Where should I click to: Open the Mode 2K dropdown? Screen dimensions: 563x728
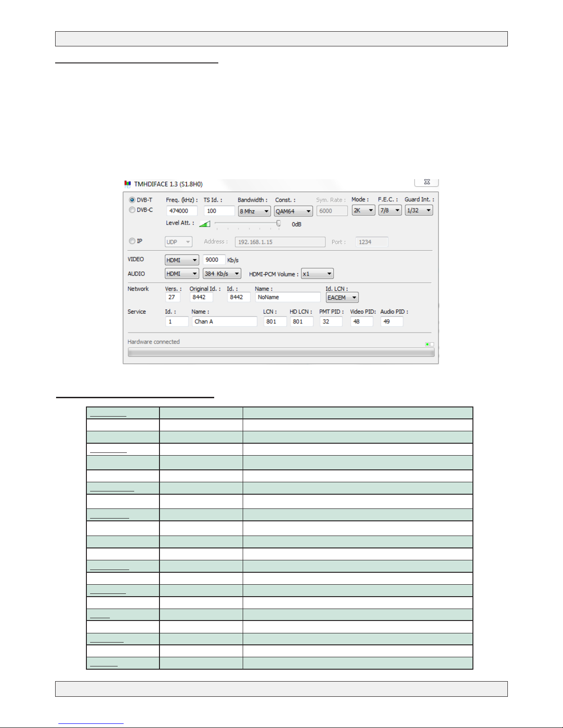click(364, 210)
